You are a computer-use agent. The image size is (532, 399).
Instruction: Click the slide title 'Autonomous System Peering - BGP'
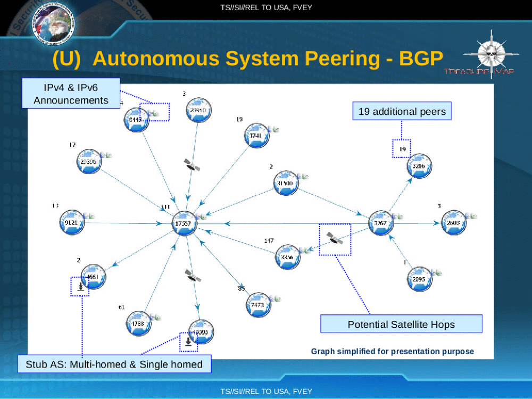[x=268, y=59]
